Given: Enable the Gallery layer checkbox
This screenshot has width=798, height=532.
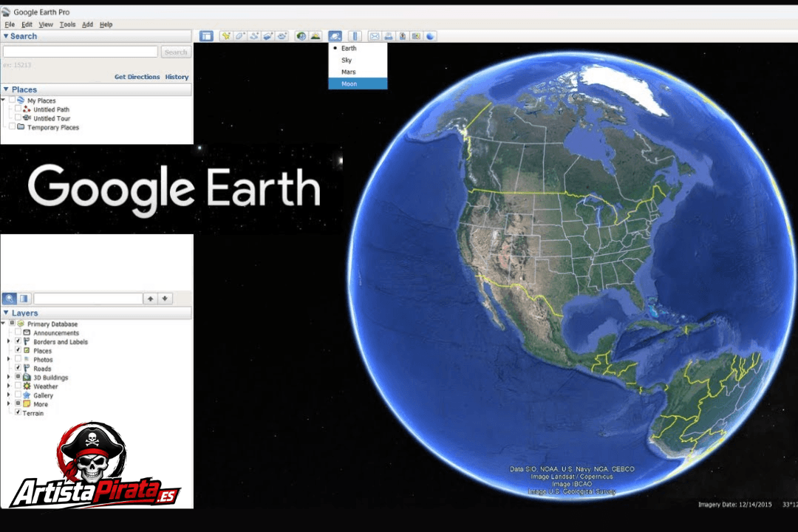Looking at the screenshot, I should pyautogui.click(x=18, y=395).
